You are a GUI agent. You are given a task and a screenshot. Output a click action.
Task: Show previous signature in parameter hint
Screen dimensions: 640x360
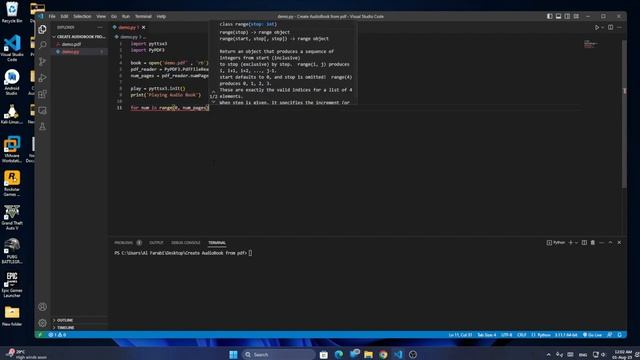(213, 91)
